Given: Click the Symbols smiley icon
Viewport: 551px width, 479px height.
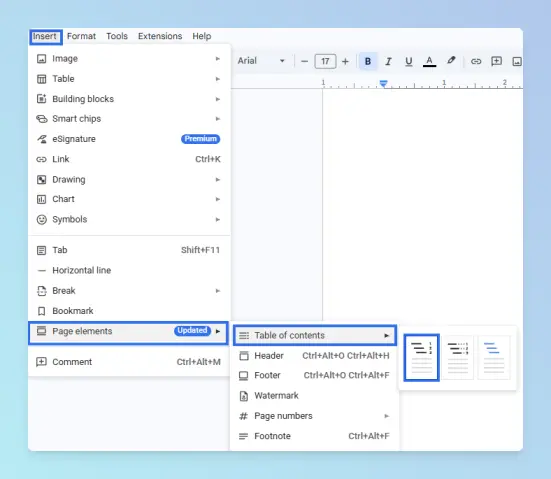Looking at the screenshot, I should pos(41,220).
